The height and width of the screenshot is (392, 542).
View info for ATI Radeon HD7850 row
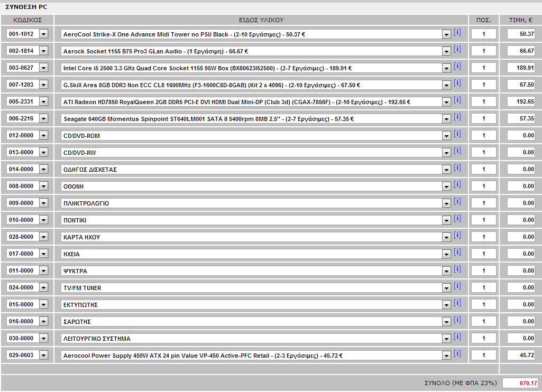tap(457, 100)
